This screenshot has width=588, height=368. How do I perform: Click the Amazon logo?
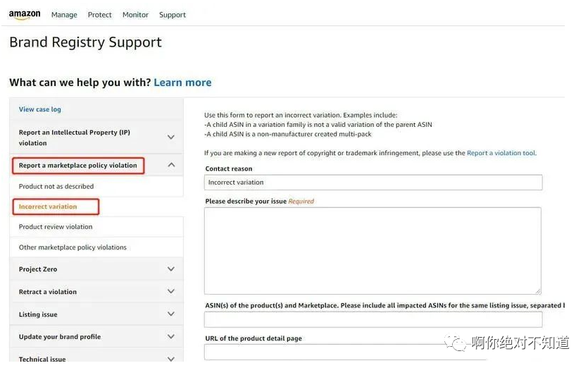coord(25,15)
